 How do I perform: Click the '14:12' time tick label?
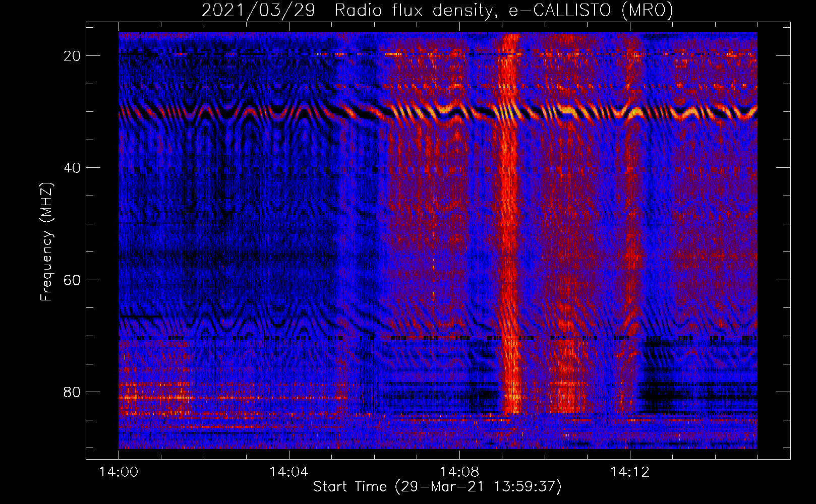coord(629,472)
